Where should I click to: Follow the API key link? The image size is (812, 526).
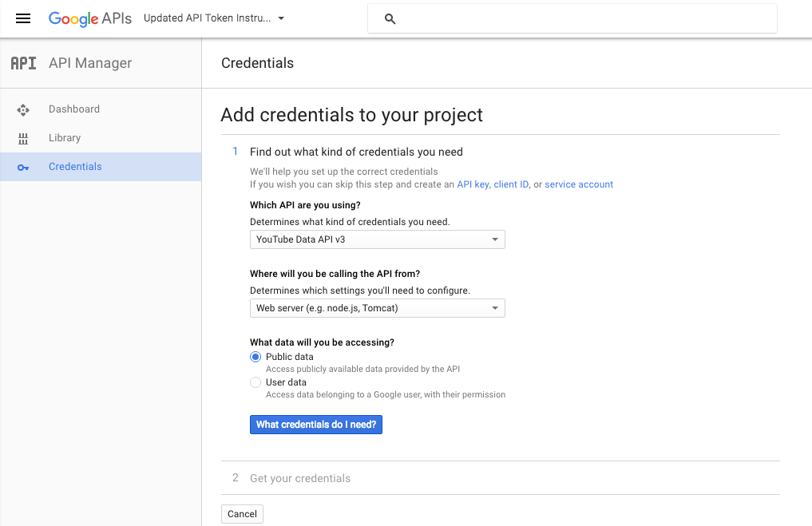pyautogui.click(x=473, y=184)
